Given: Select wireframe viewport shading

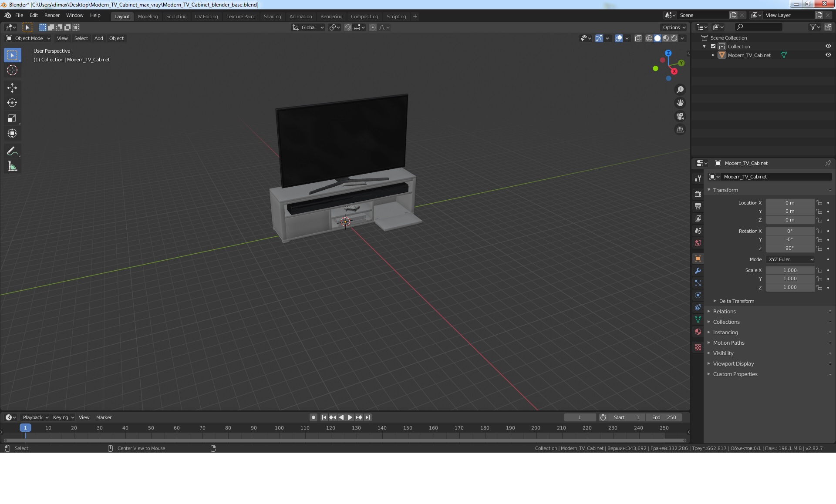Looking at the screenshot, I should [x=649, y=38].
